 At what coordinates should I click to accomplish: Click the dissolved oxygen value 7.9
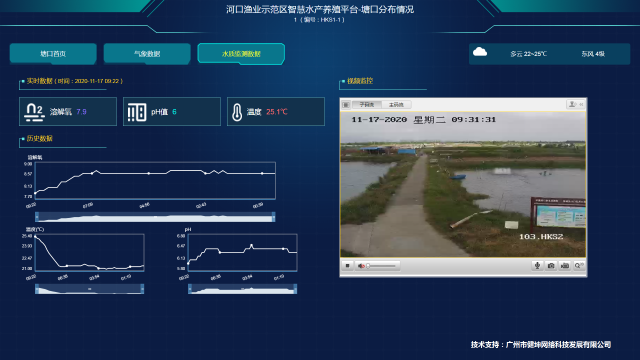coord(81,112)
